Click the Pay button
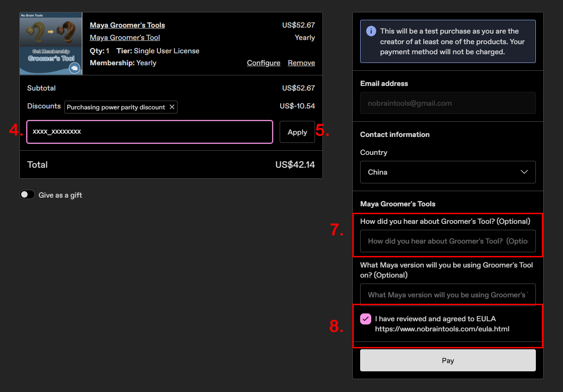The height and width of the screenshot is (392, 563). click(x=448, y=360)
